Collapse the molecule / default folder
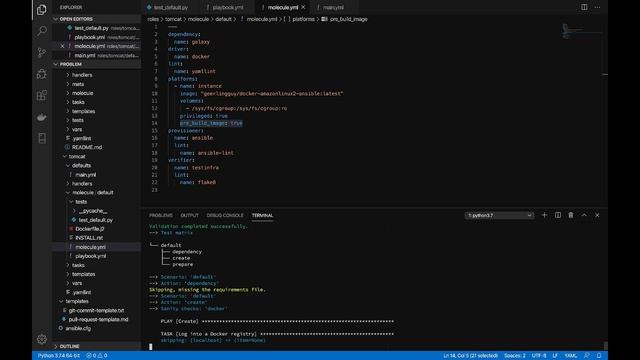The width and height of the screenshot is (640, 360). click(x=93, y=193)
